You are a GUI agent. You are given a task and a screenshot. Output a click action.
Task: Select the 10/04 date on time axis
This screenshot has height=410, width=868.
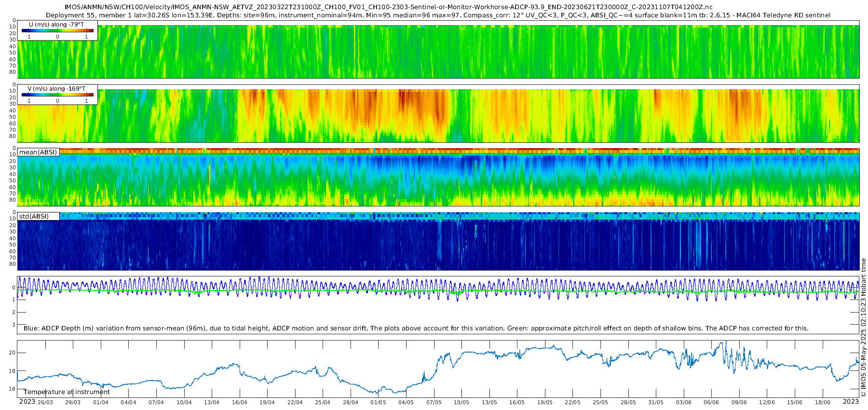[x=184, y=402]
